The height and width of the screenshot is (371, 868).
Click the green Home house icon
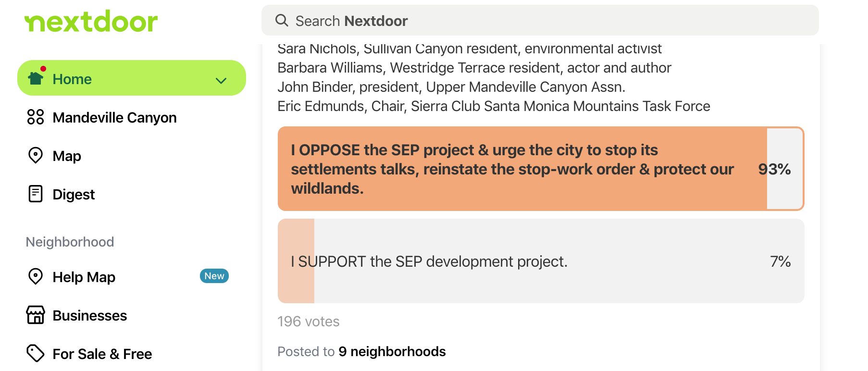(x=36, y=78)
